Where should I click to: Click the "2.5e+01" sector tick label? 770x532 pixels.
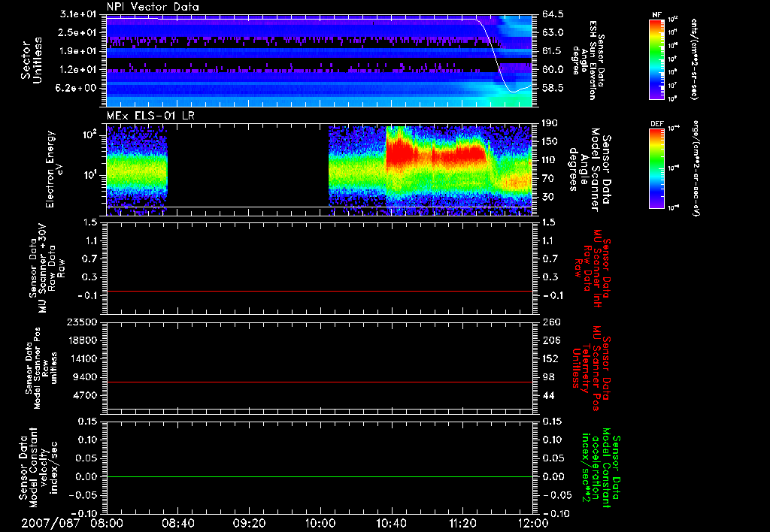[78, 32]
